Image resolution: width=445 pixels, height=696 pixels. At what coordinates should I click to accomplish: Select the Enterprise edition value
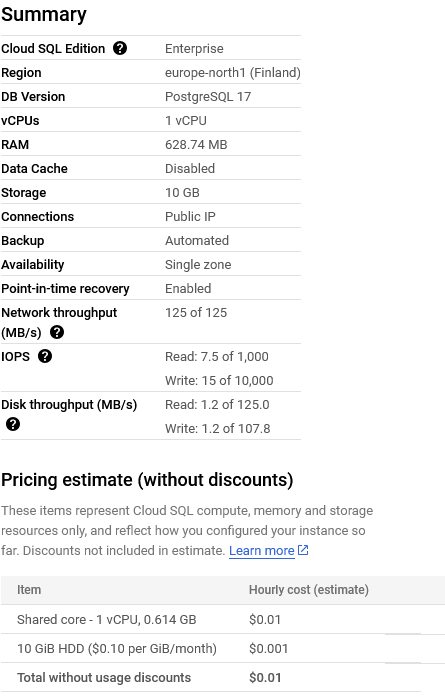click(x=194, y=49)
